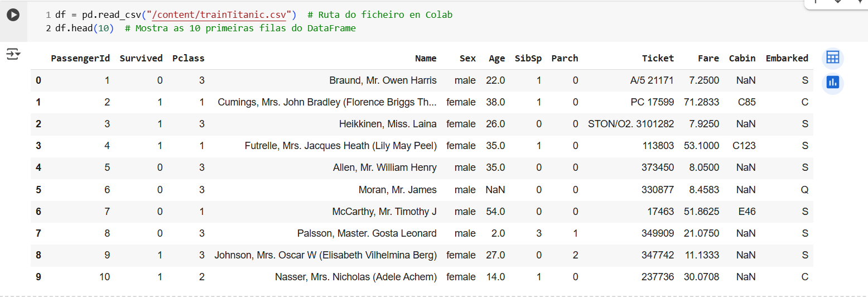Convert the dataframe to an interactive table

833,58
